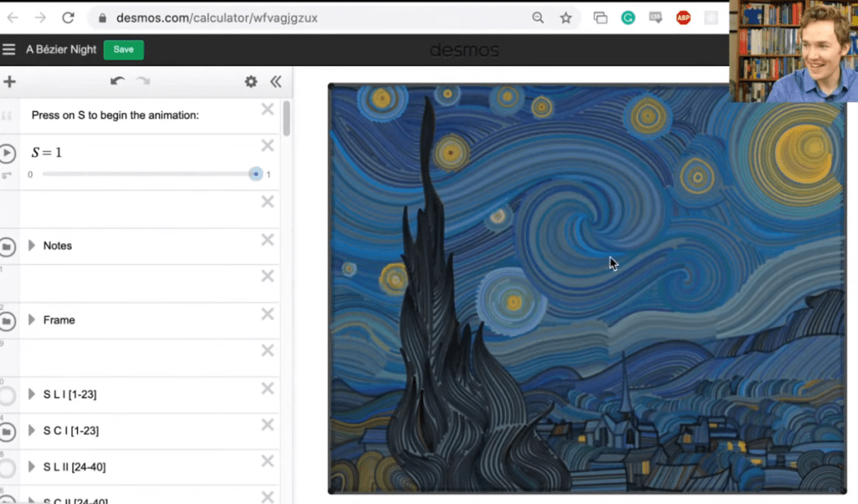Open the Desmos hamburger menu
858x504 pixels.
coord(9,49)
